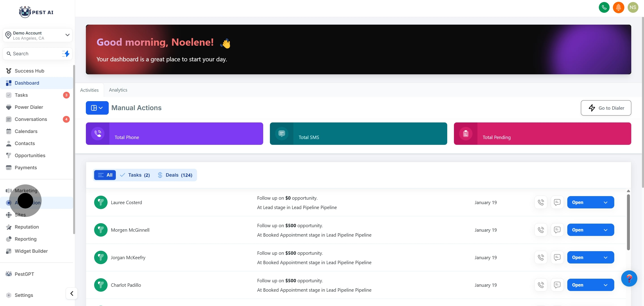Expand Open dropdown for Jorgan McKeefry
The width and height of the screenshot is (644, 306).
(605, 257)
